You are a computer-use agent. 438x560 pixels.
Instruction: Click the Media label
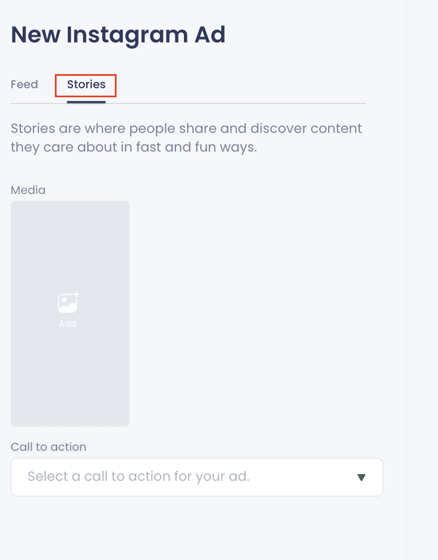(28, 190)
